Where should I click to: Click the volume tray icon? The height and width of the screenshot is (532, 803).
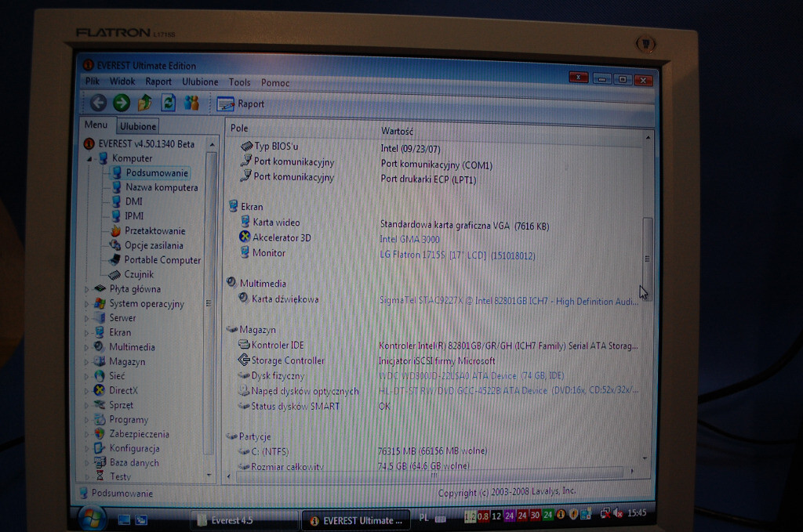click(x=618, y=512)
